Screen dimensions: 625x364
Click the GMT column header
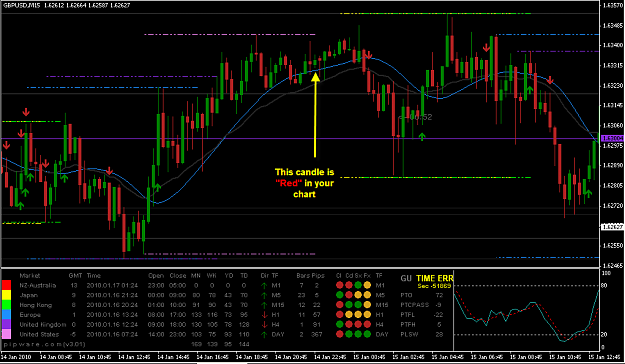(75, 275)
